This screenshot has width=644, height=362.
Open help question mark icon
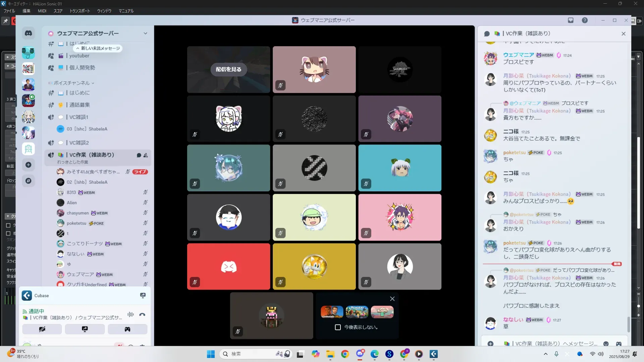coord(585,20)
